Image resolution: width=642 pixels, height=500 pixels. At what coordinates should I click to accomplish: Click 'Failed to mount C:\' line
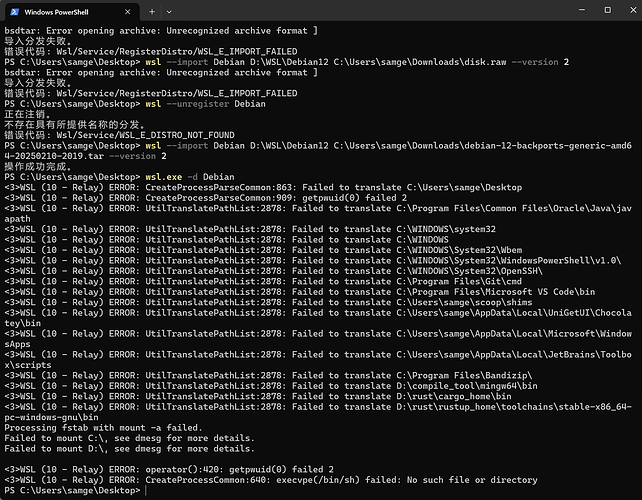coord(129,438)
